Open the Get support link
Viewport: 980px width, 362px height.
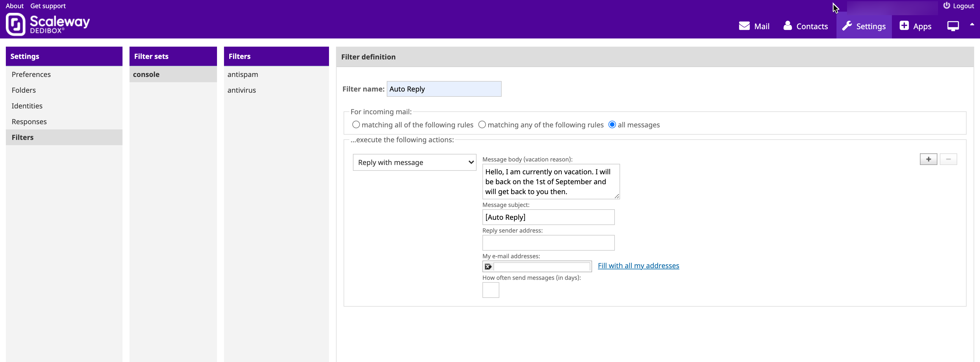48,6
